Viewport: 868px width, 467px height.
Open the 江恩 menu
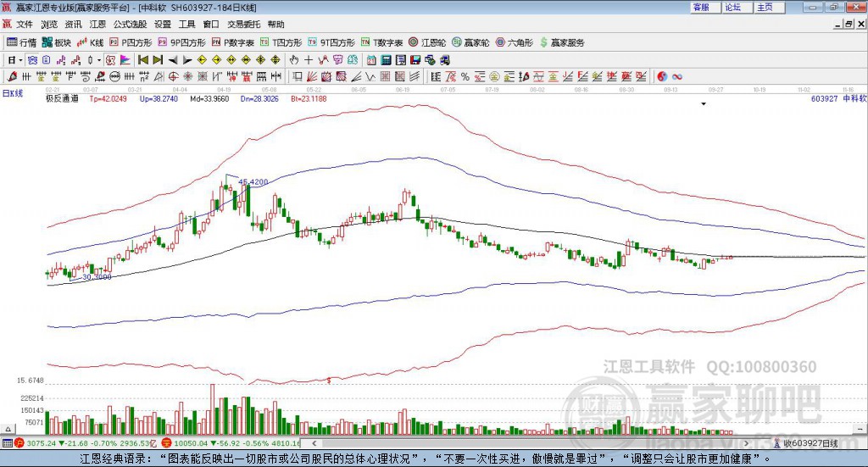click(x=97, y=25)
